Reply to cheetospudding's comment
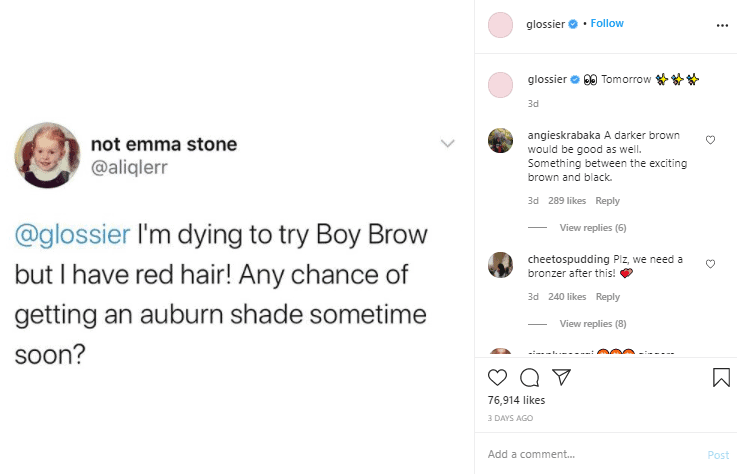The height and width of the screenshot is (474, 737). click(608, 297)
